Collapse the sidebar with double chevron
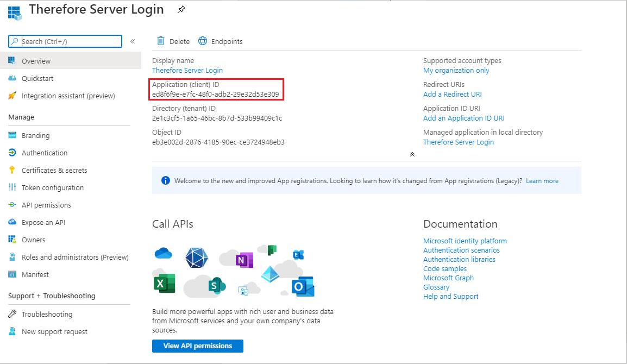The image size is (627, 364). click(x=133, y=41)
